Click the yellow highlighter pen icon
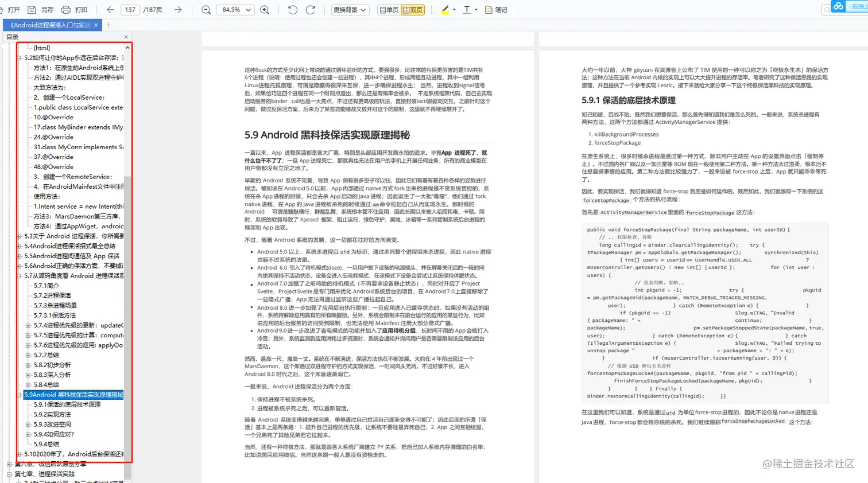 pos(445,10)
